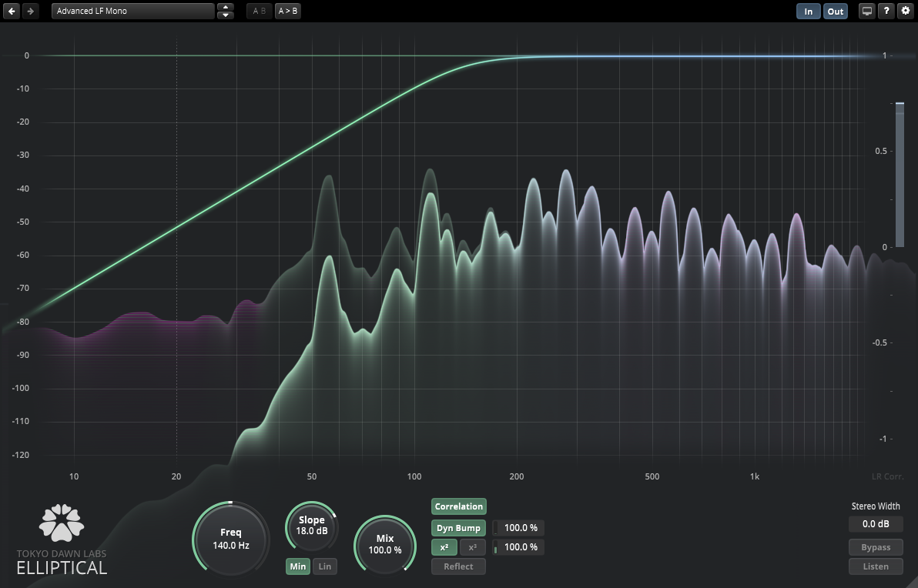
Task: Copy state using the A > B button
Action: [288, 12]
